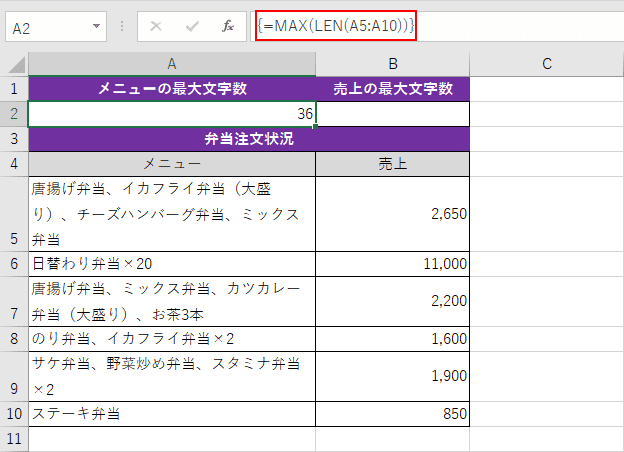
Task: Select row 2 header
Action: click(x=14, y=114)
